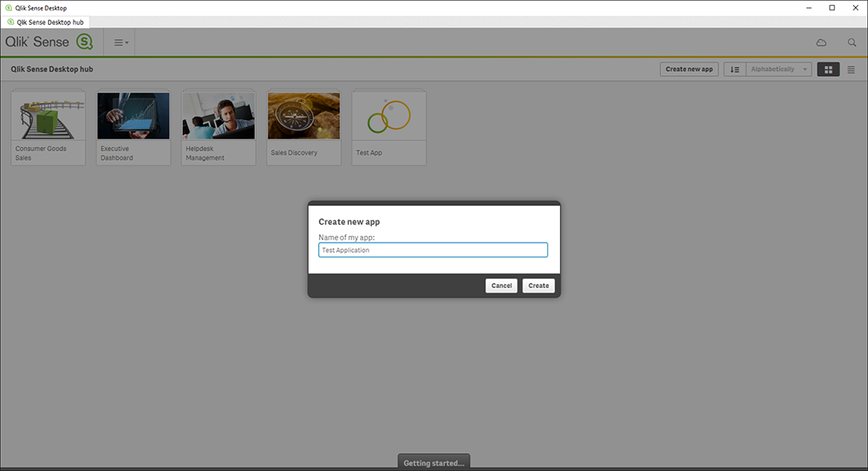Open Sales Discovery app thumbnail
This screenshot has height=471, width=868.
(x=304, y=115)
